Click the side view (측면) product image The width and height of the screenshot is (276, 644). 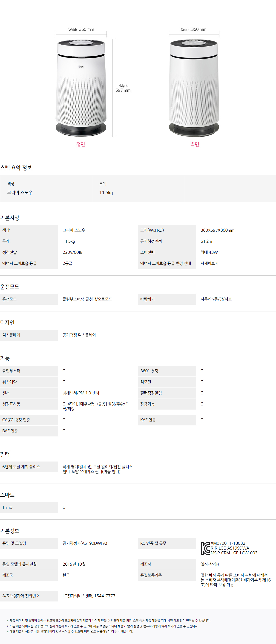click(194, 88)
